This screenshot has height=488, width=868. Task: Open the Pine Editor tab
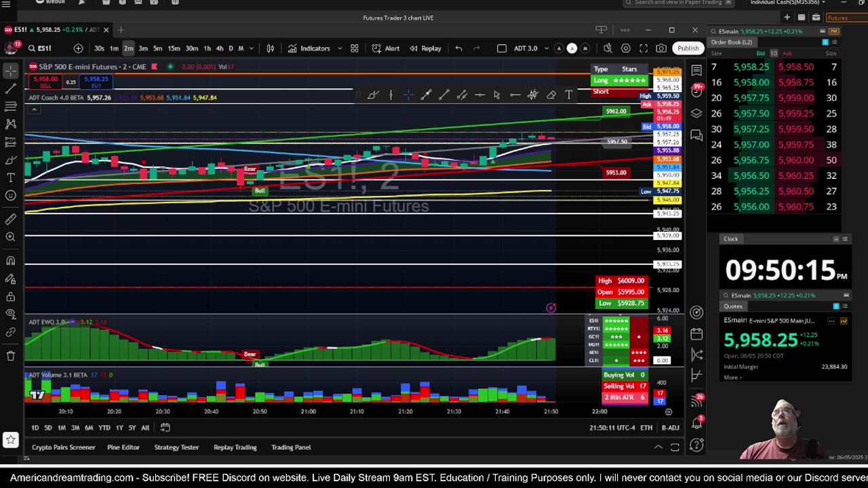(123, 447)
